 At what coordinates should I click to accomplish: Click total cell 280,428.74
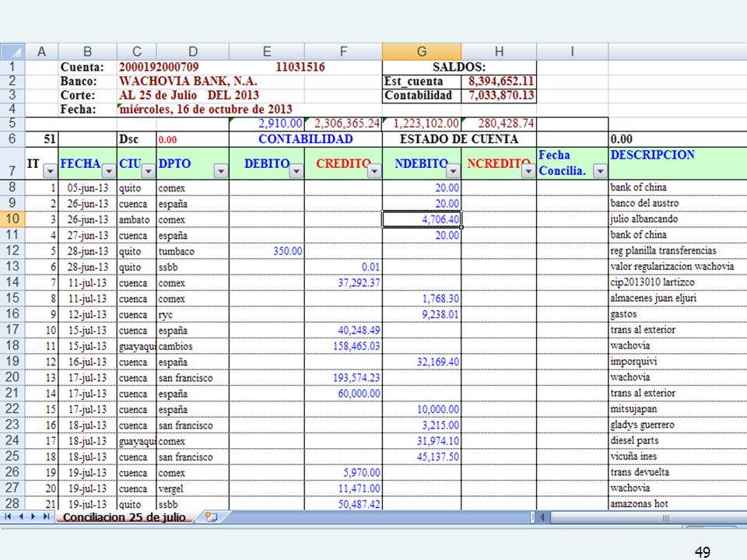499,124
